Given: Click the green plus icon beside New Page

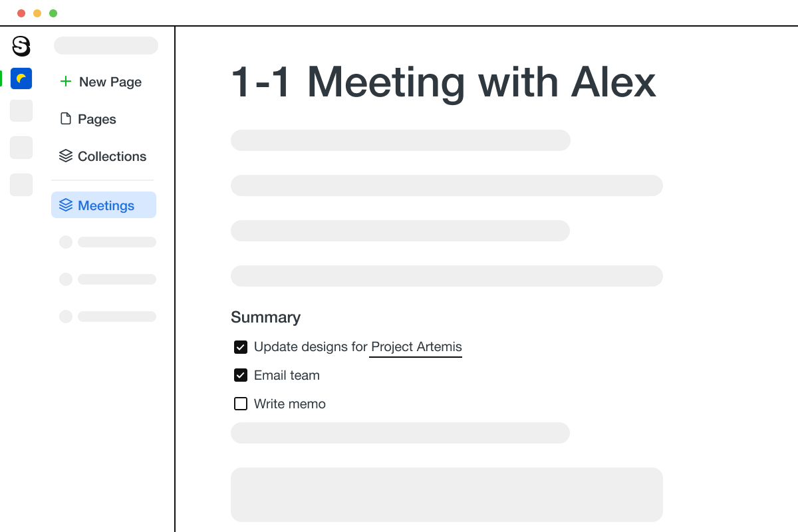Looking at the screenshot, I should click(x=65, y=81).
